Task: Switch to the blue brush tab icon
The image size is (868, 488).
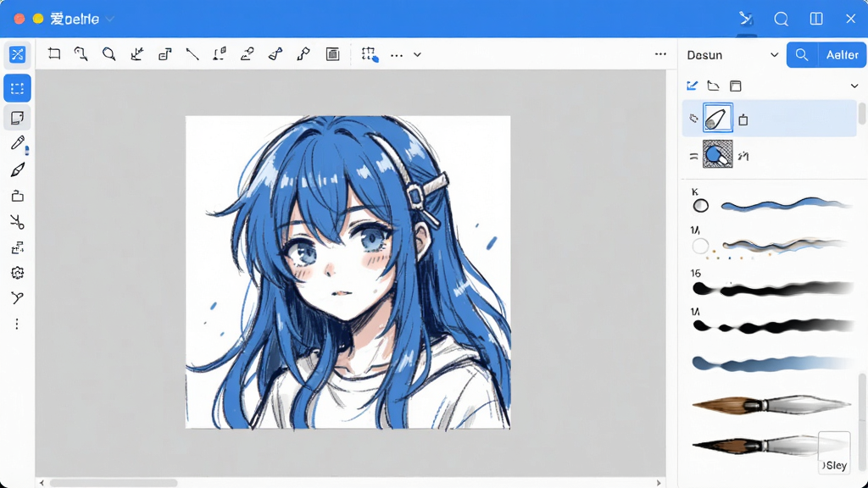Action: pos(692,86)
